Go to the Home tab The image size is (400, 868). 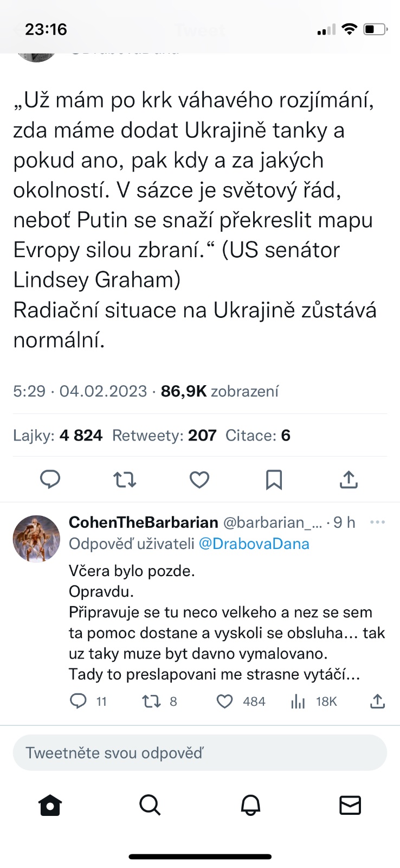tap(50, 806)
